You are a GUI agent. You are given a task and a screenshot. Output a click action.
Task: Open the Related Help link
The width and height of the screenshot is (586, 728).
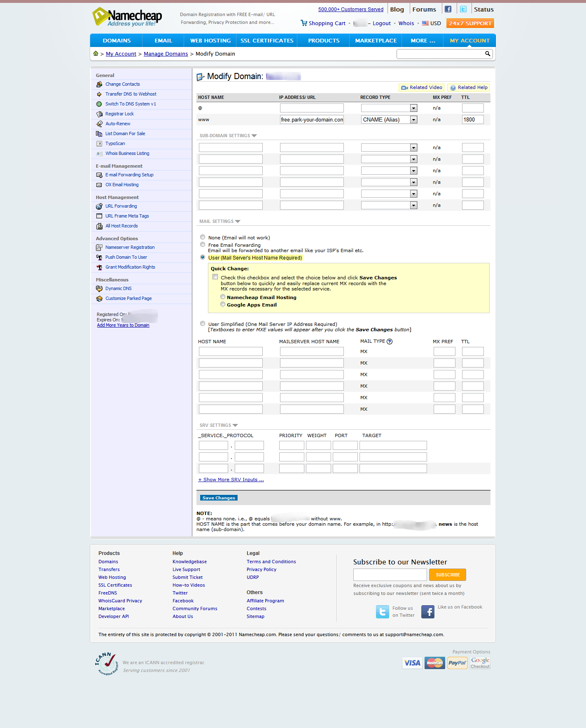click(469, 87)
